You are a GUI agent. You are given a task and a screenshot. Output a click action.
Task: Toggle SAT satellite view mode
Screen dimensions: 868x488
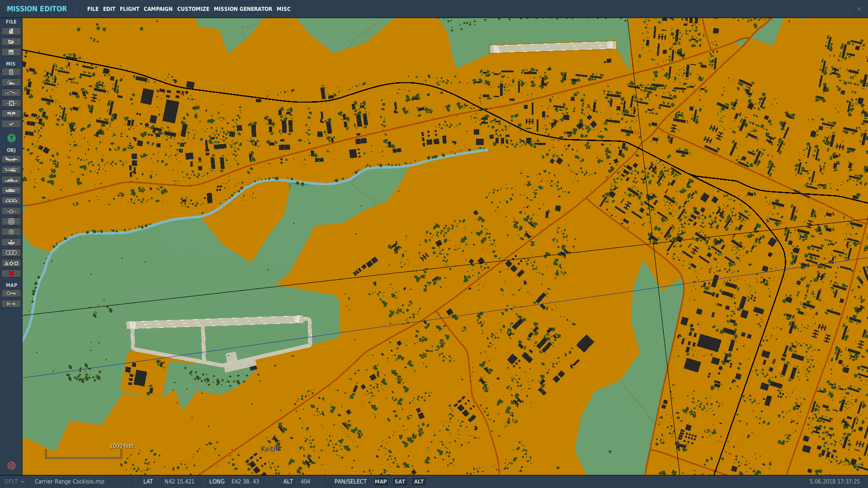(x=400, y=482)
